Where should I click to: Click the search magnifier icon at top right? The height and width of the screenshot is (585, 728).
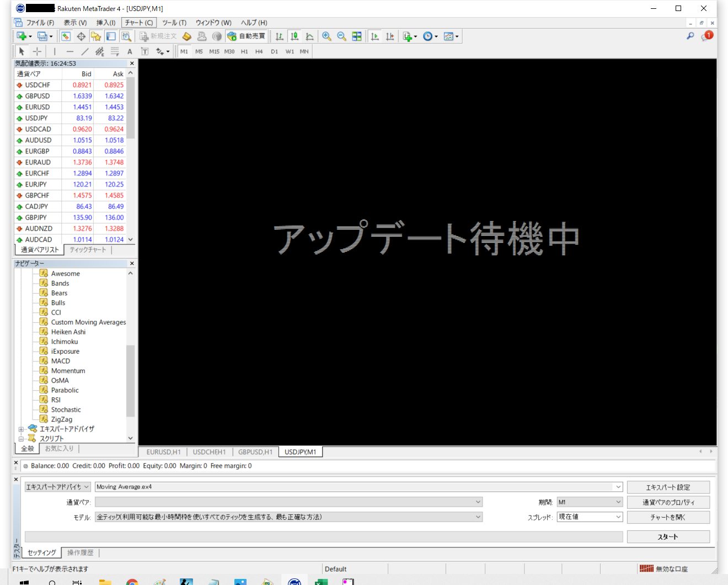click(690, 36)
